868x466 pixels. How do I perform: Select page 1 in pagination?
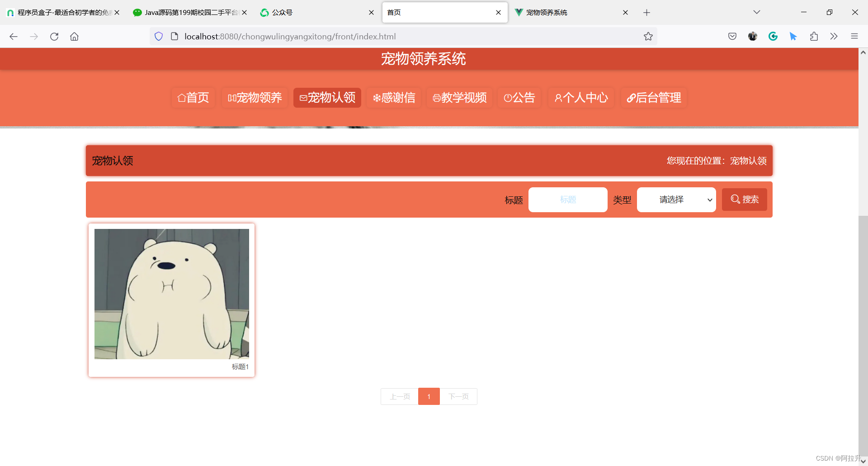point(429,397)
